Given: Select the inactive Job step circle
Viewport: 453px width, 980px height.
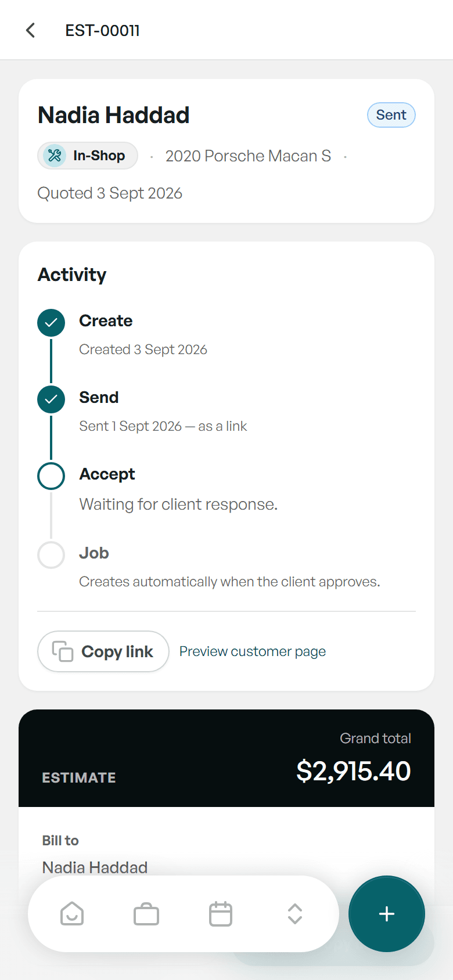Looking at the screenshot, I should click(51, 555).
